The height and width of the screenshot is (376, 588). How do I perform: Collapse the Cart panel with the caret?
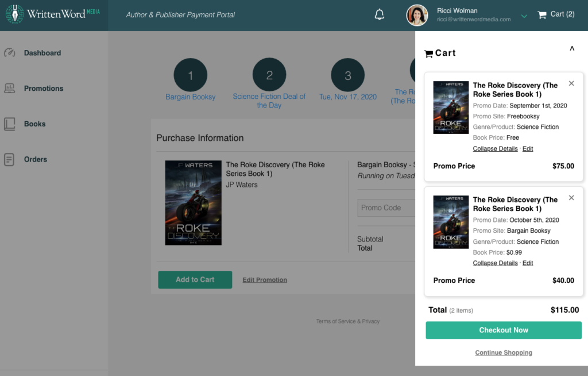click(572, 48)
